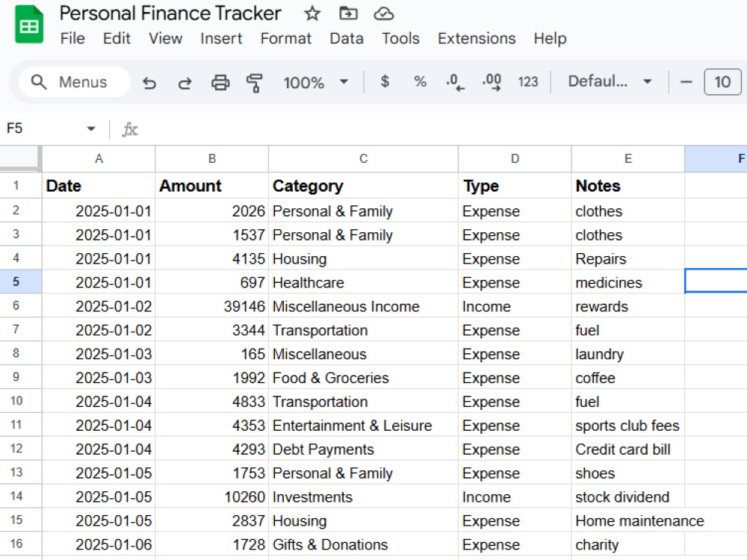
Task: Open the 100% zoom dropdown
Action: [316, 82]
